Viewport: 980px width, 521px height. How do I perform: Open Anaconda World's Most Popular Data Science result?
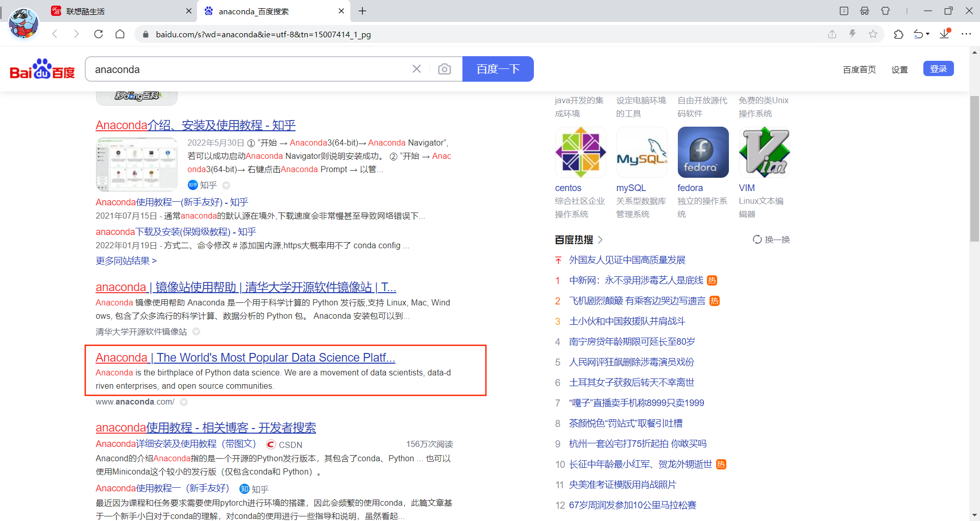click(245, 358)
